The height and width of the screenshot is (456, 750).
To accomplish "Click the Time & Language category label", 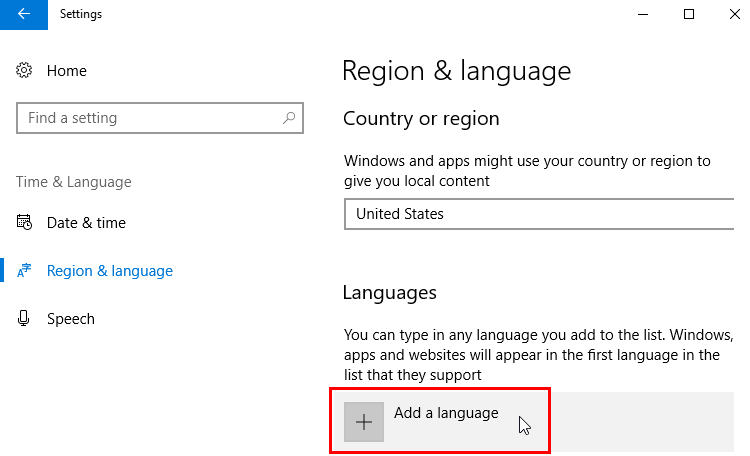I will [x=74, y=182].
